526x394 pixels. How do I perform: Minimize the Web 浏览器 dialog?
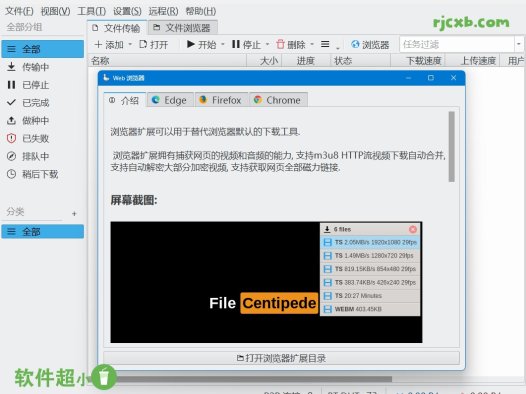(x=409, y=78)
